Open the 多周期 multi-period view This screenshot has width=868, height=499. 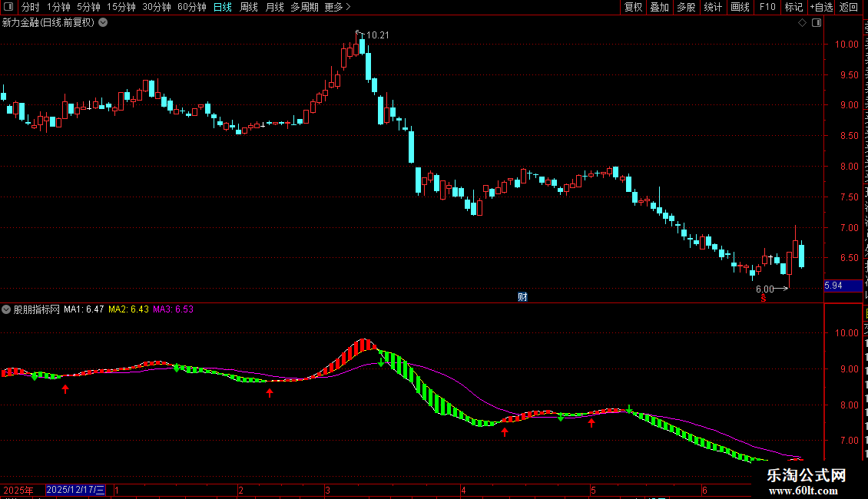pyautogui.click(x=304, y=7)
